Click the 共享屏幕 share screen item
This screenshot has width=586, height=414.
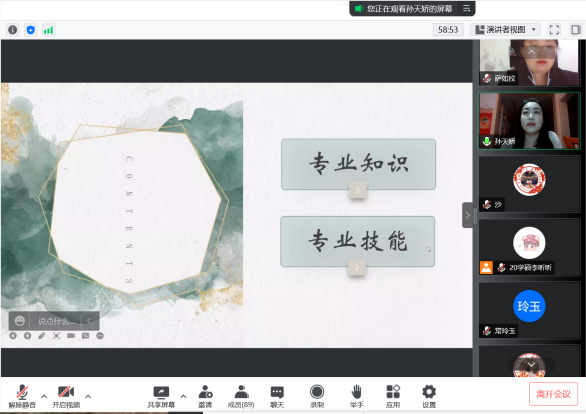[161, 396]
